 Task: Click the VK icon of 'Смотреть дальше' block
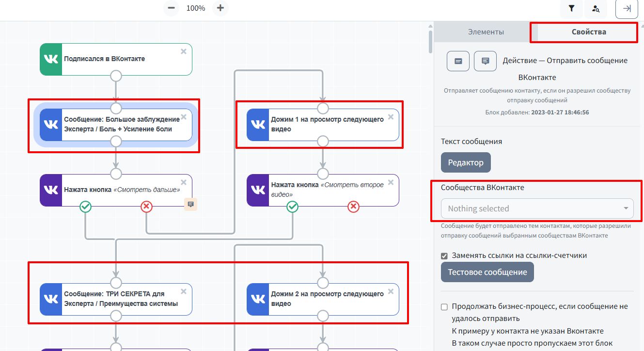[x=51, y=190]
